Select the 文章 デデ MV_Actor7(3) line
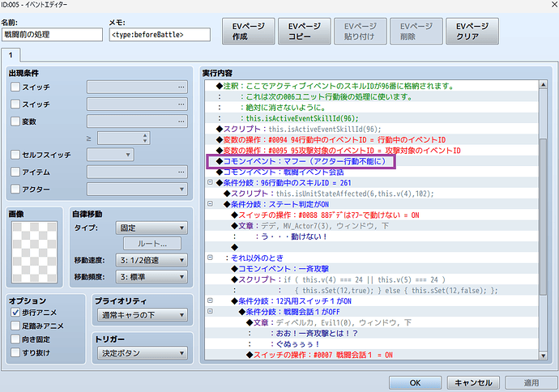Screen dimensions: 559x392 [x=372, y=226]
